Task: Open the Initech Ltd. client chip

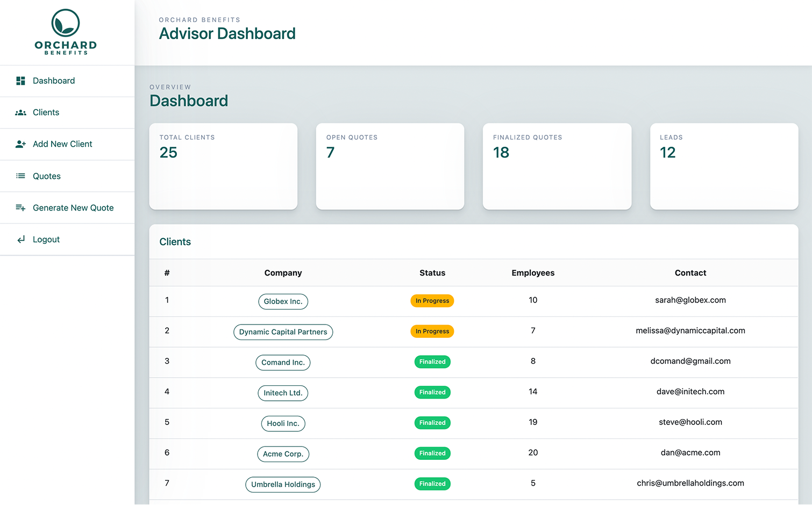Action: click(x=283, y=393)
